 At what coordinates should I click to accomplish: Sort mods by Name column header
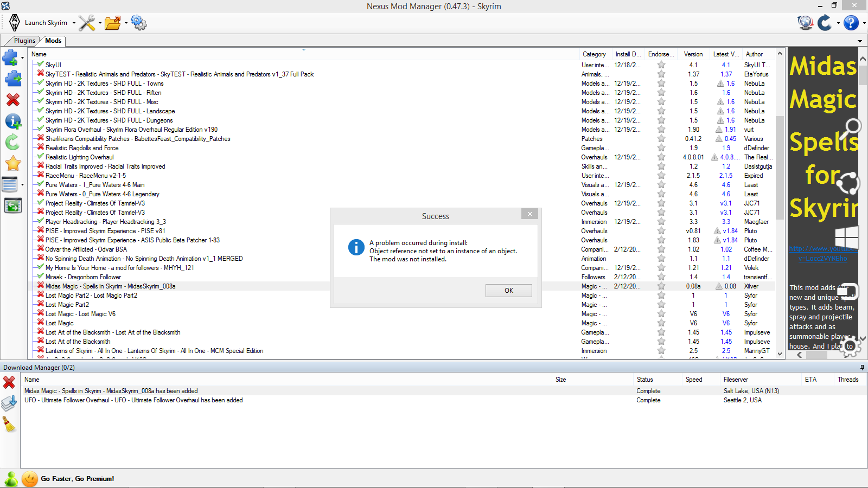pos(304,54)
